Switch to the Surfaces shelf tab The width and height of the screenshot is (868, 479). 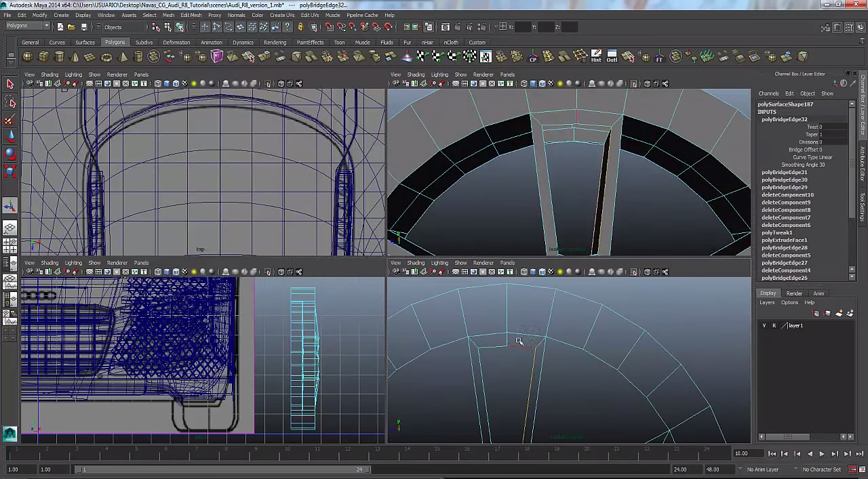85,43
